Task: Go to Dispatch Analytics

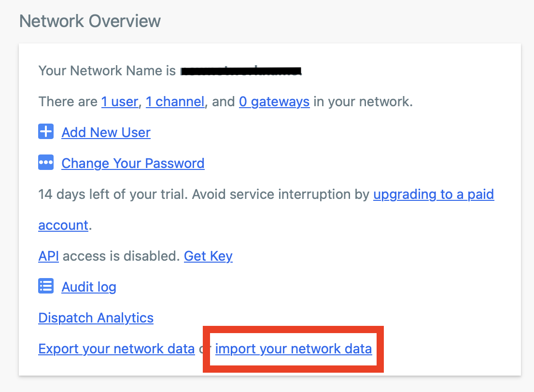Action: pos(96,318)
